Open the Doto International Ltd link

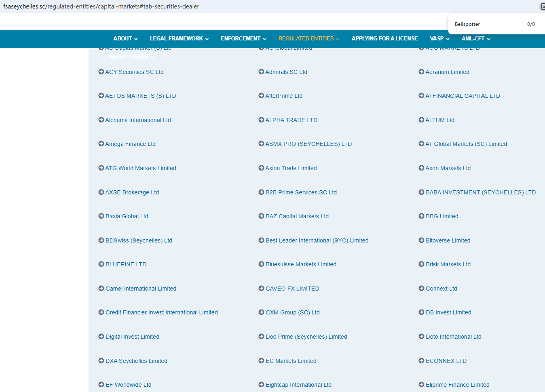point(454,337)
